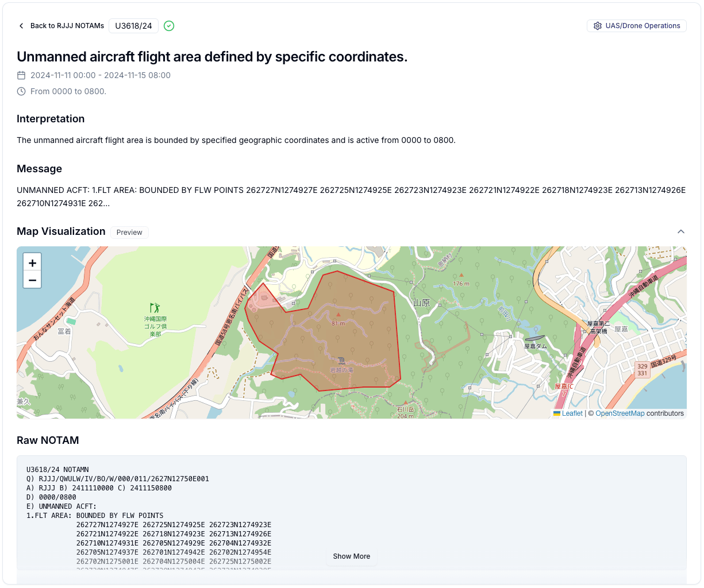Click the 81 m peak marker on map
Image resolution: width=704 pixels, height=588 pixels.
338,315
